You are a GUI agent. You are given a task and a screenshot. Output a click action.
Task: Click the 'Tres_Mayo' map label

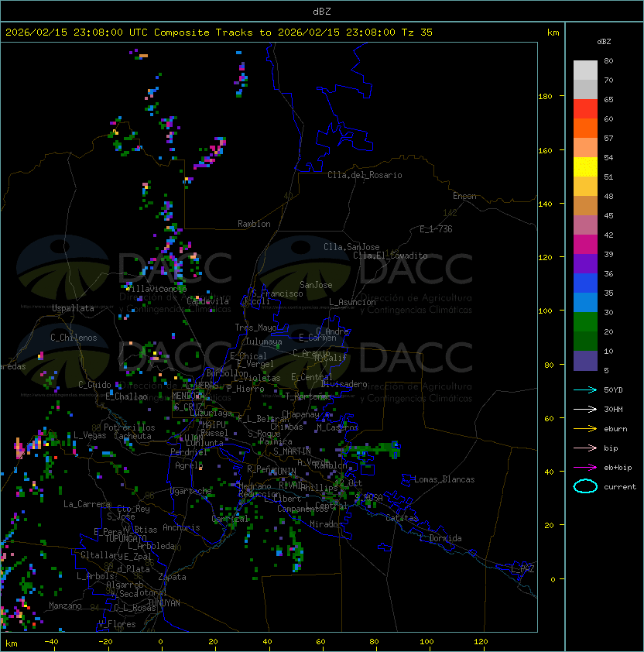[x=255, y=328]
